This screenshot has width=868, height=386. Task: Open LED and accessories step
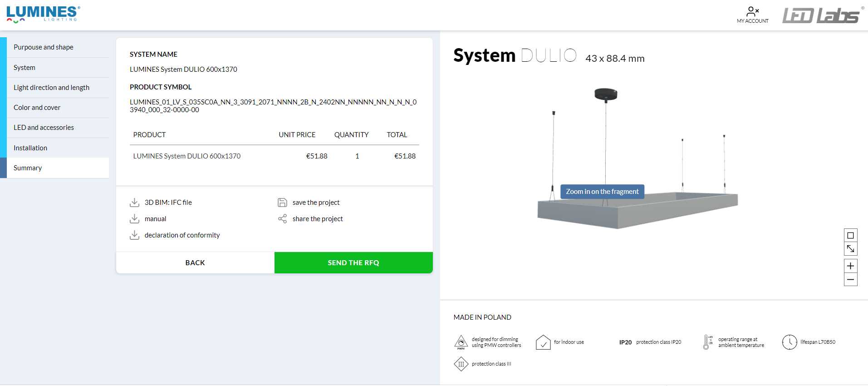(x=58, y=128)
